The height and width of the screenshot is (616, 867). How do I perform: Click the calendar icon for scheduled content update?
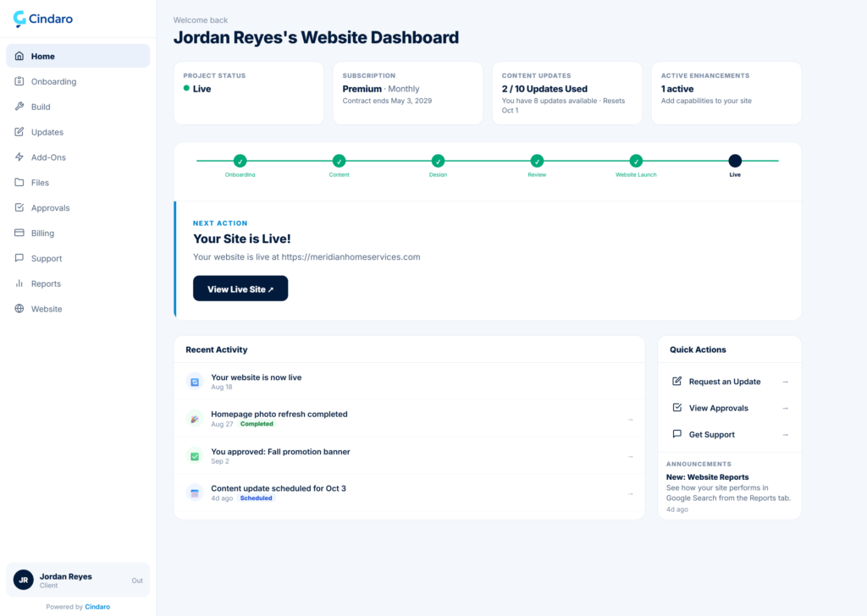195,492
